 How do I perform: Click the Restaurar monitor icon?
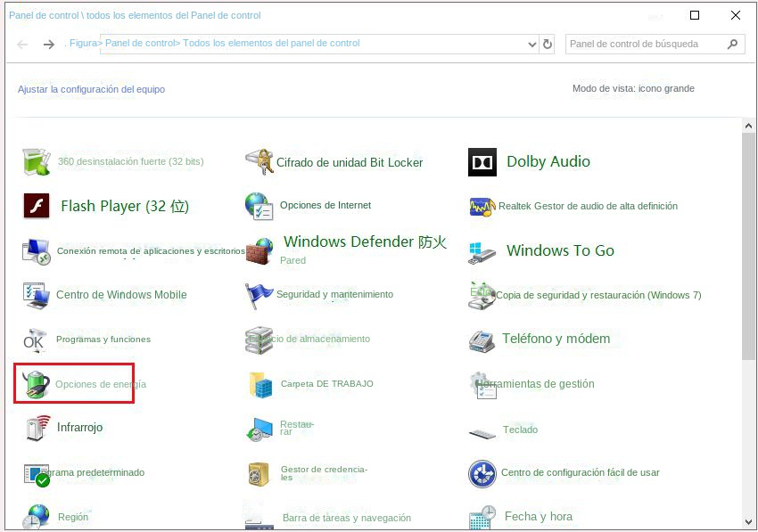tap(260, 430)
